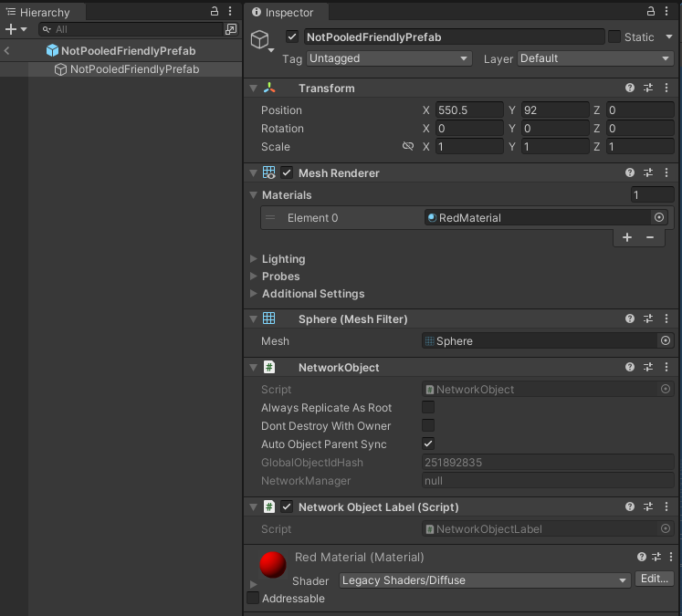682x616 pixels.
Task: Click the object picker next to RedMaterial
Action: tap(659, 218)
